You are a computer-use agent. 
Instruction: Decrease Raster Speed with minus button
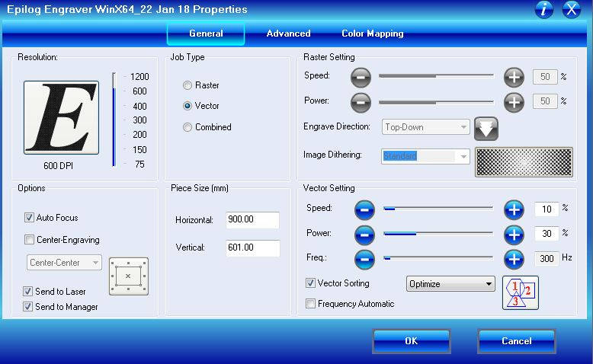(361, 78)
